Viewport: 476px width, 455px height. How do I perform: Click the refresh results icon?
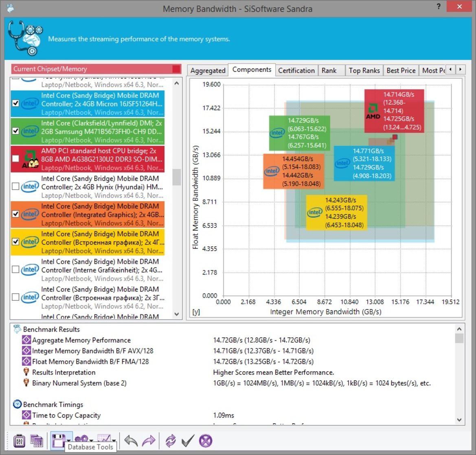point(171,441)
